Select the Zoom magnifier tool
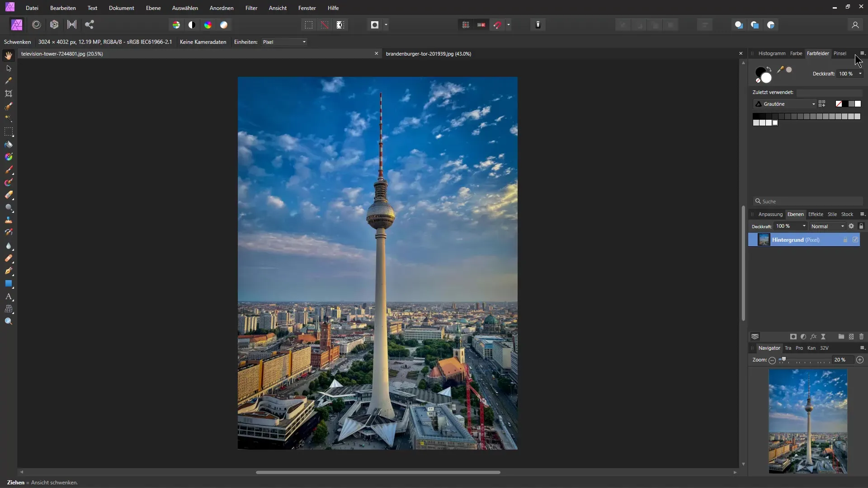The width and height of the screenshot is (868, 488). [x=9, y=321]
